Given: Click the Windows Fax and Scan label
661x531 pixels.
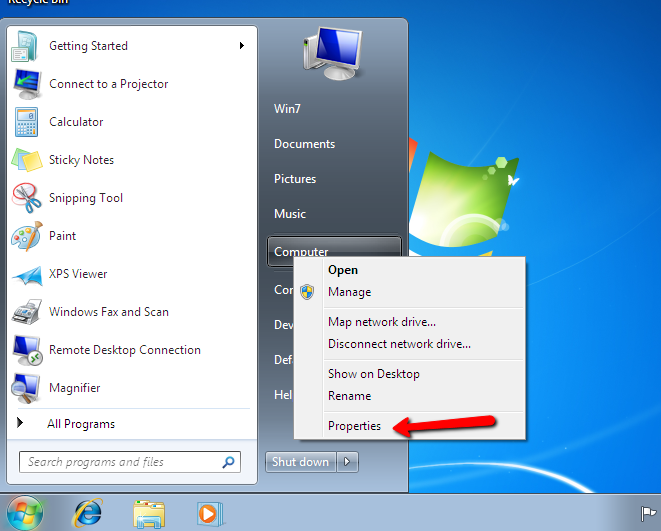Looking at the screenshot, I should [x=109, y=312].
